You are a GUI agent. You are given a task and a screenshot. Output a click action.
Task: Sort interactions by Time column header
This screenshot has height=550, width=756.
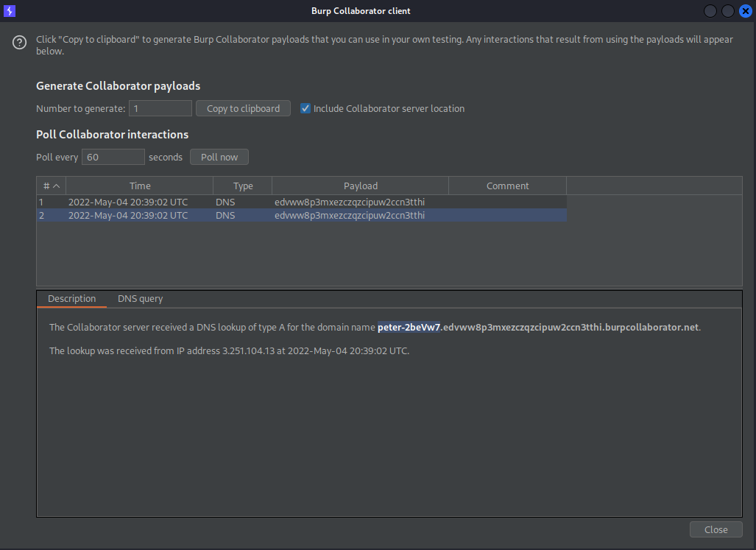pos(140,186)
